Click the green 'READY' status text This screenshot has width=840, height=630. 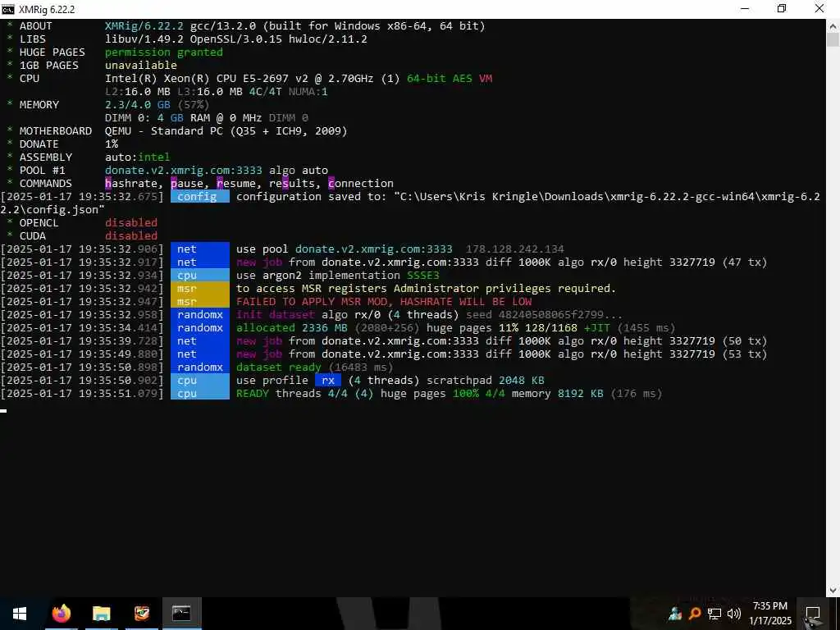(253, 393)
